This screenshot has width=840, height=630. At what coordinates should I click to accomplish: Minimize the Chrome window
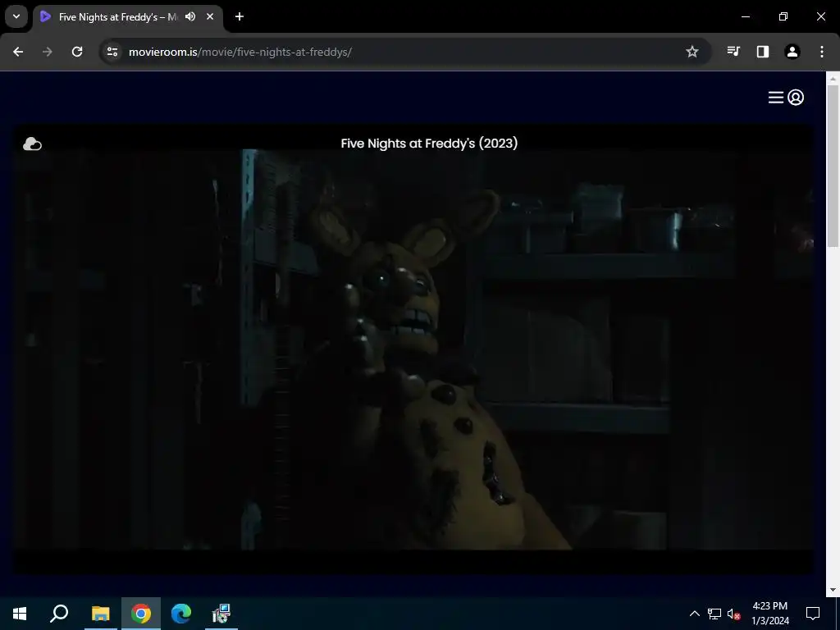pos(745,16)
